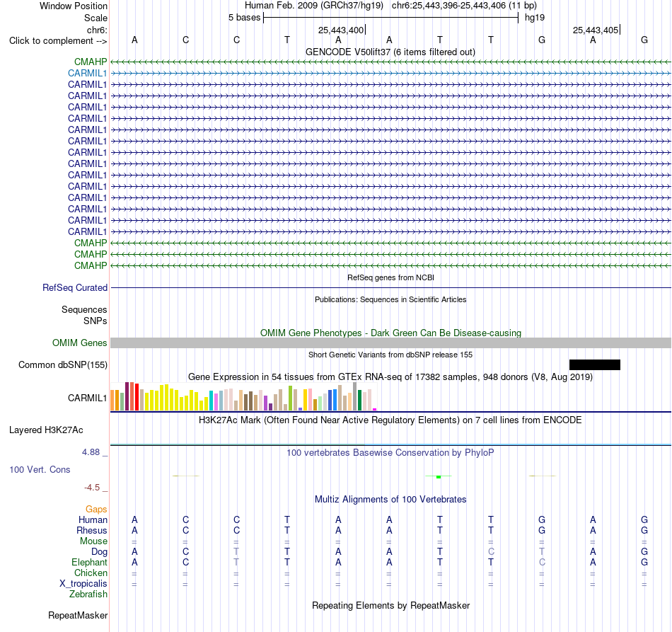Viewport: 672px width, 632px height.
Task: Click the 4.88 PhyloP upper scale value
Action: (91, 452)
